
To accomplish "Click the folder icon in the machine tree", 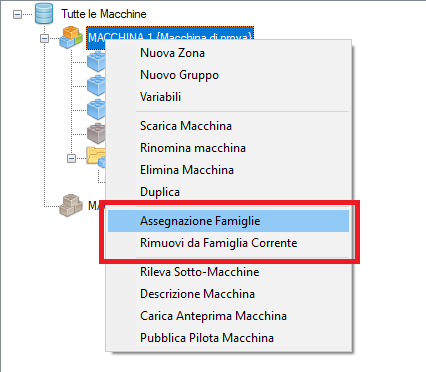I will pyautogui.click(x=96, y=157).
